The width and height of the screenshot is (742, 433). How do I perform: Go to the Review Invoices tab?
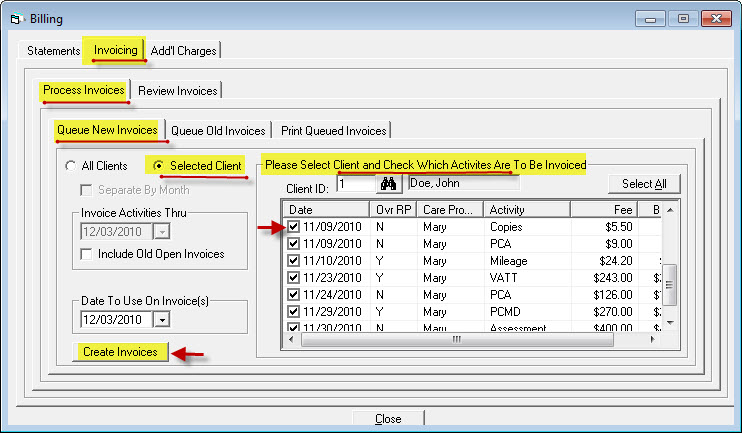(177, 91)
